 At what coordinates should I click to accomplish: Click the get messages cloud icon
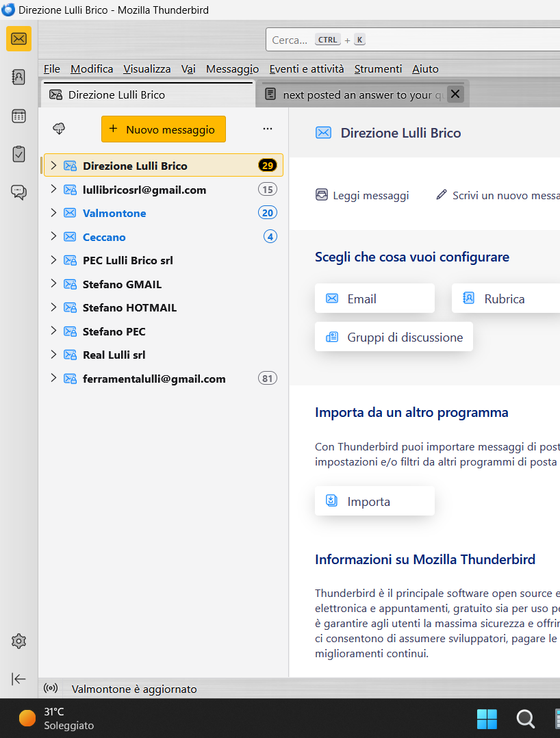click(60, 129)
